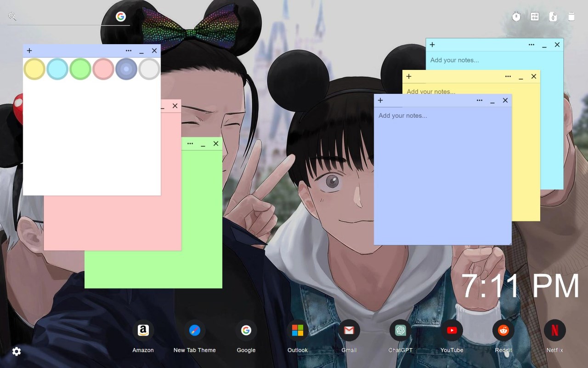Create a new sticky note from the page icon
Screen dimensions: 588x368
tap(553, 17)
